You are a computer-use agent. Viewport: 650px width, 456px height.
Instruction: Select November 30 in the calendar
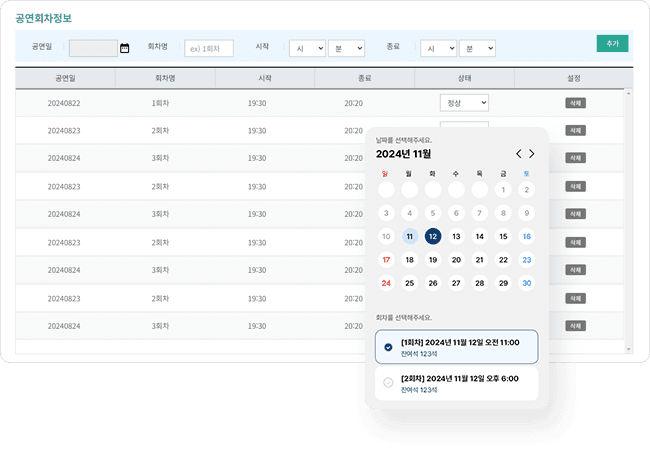pos(526,283)
